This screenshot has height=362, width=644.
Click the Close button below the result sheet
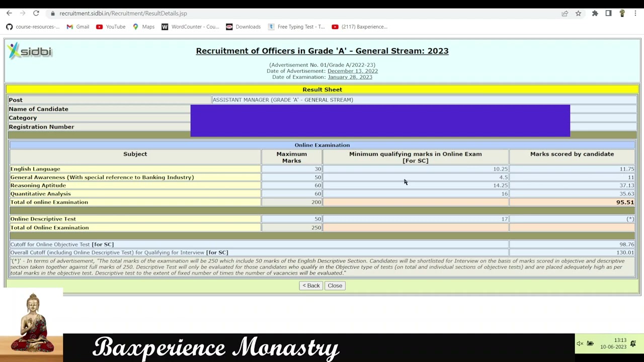click(335, 286)
